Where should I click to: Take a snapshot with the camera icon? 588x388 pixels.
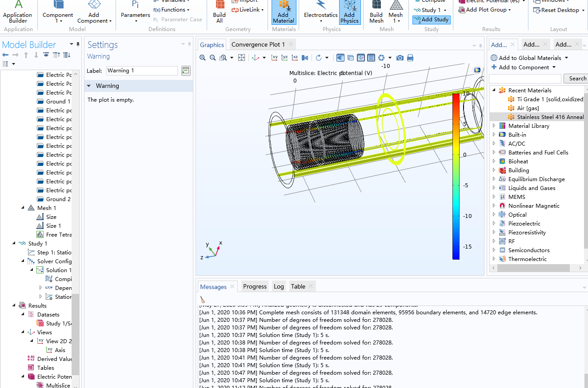click(x=400, y=58)
